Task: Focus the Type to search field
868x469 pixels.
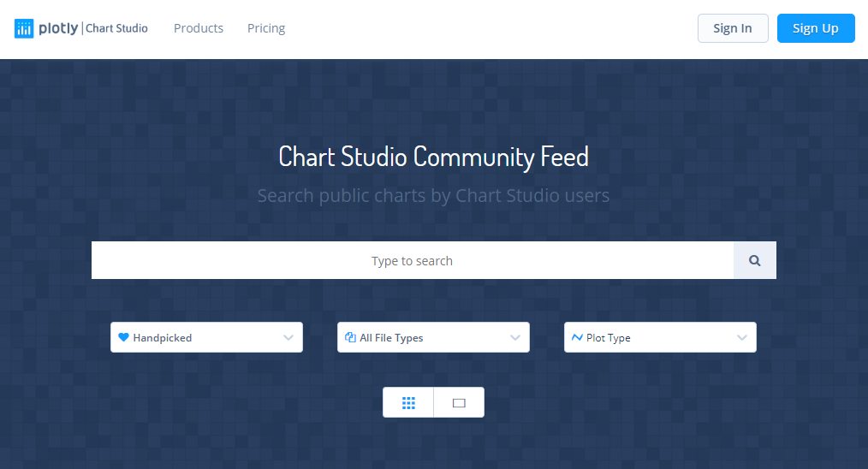Action: [x=413, y=260]
